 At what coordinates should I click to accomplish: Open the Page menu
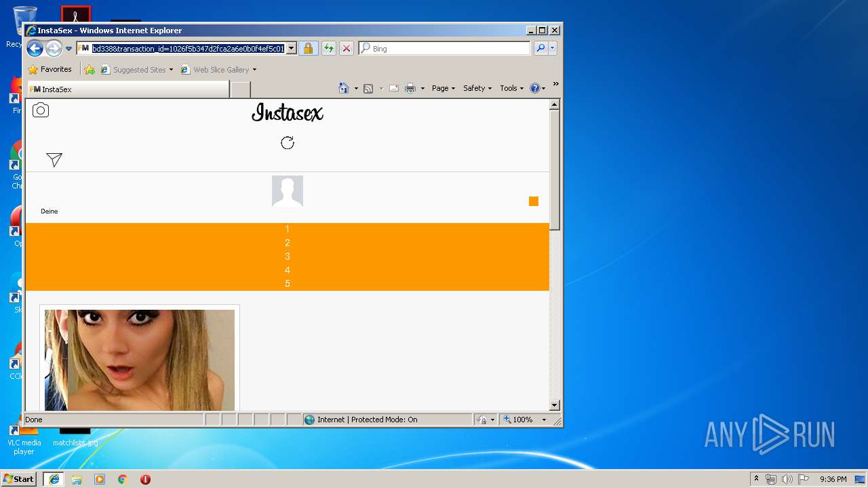pyautogui.click(x=443, y=88)
